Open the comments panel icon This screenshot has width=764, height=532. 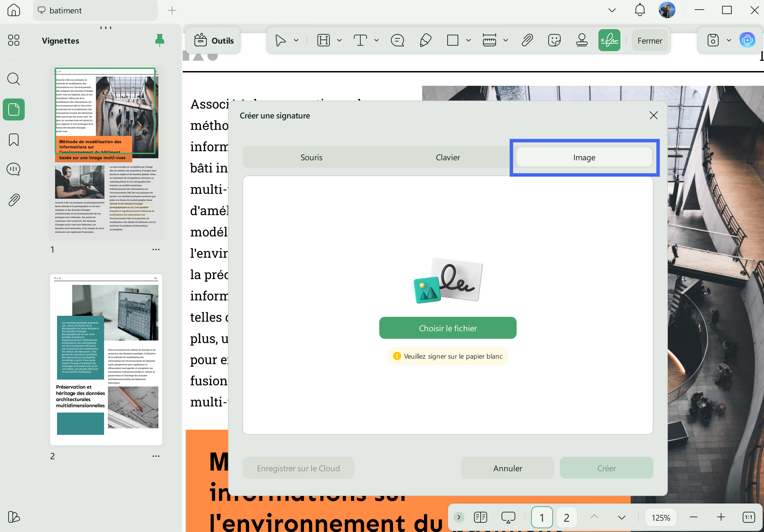tap(14, 169)
